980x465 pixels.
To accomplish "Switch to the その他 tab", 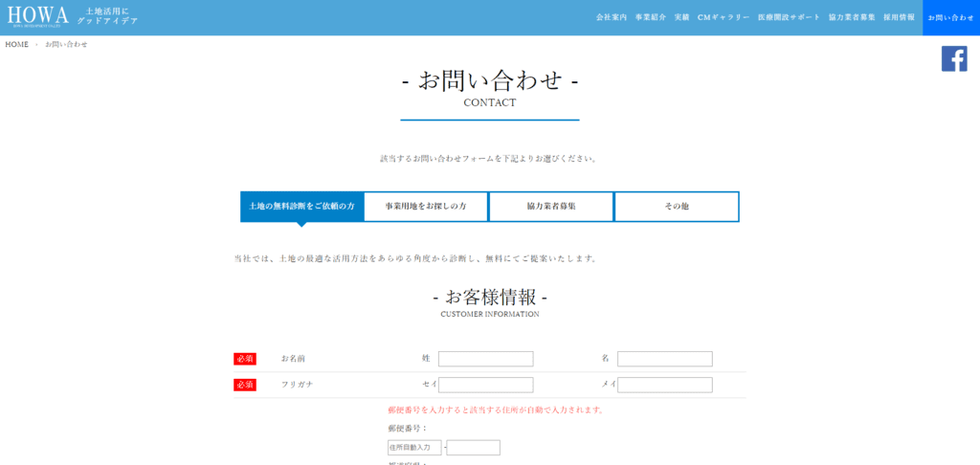I will point(677,207).
